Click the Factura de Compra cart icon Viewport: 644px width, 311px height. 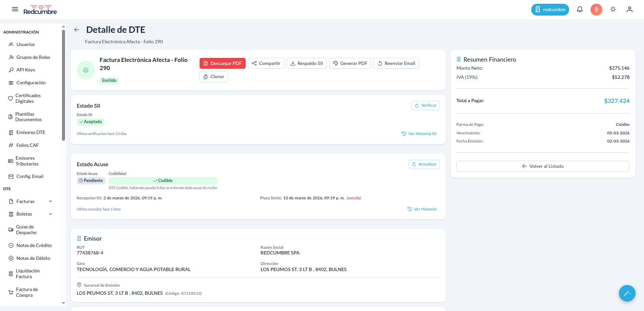pos(11,292)
